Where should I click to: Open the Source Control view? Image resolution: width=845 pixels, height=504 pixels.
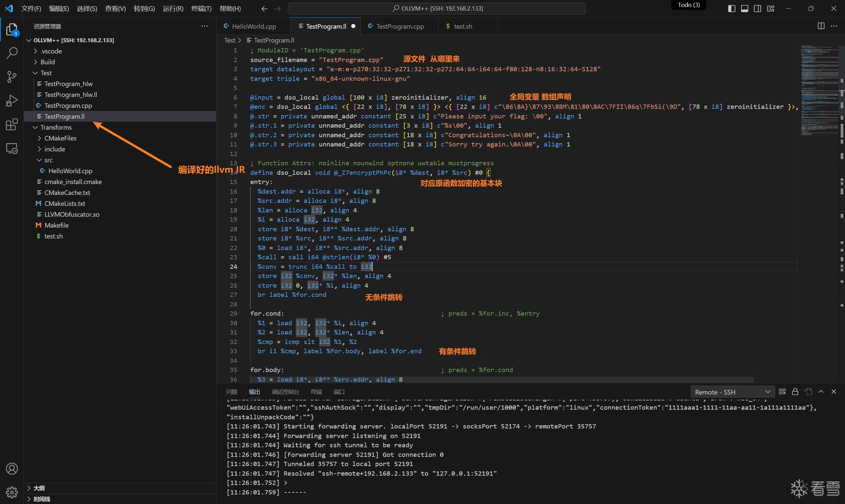pyautogui.click(x=12, y=77)
